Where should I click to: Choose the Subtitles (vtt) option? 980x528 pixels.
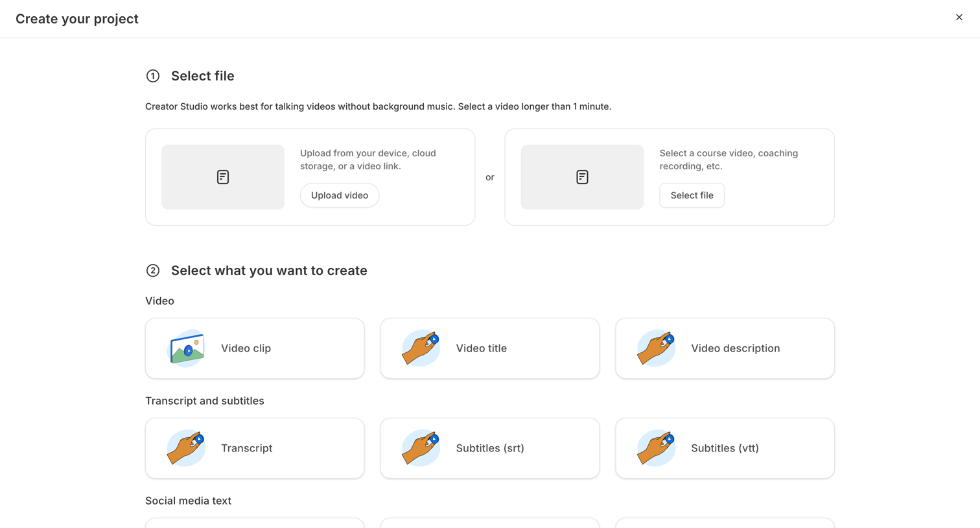pyautogui.click(x=725, y=448)
